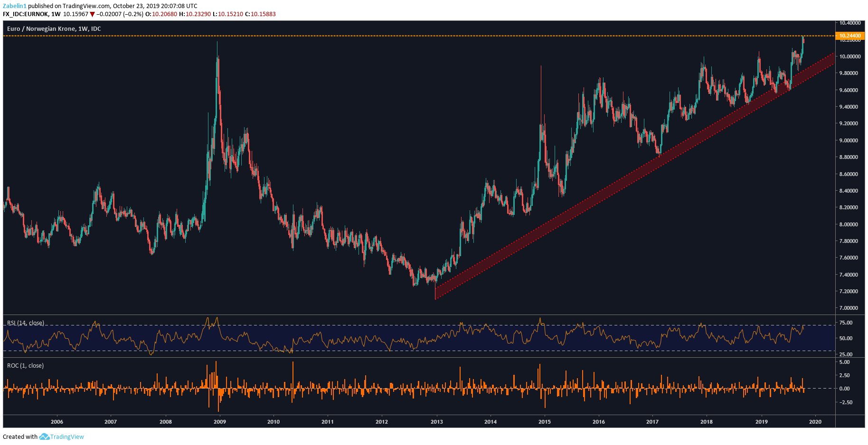The height and width of the screenshot is (445, 868).
Task: Click the 9.20000 price axis label
Action: click(x=849, y=123)
